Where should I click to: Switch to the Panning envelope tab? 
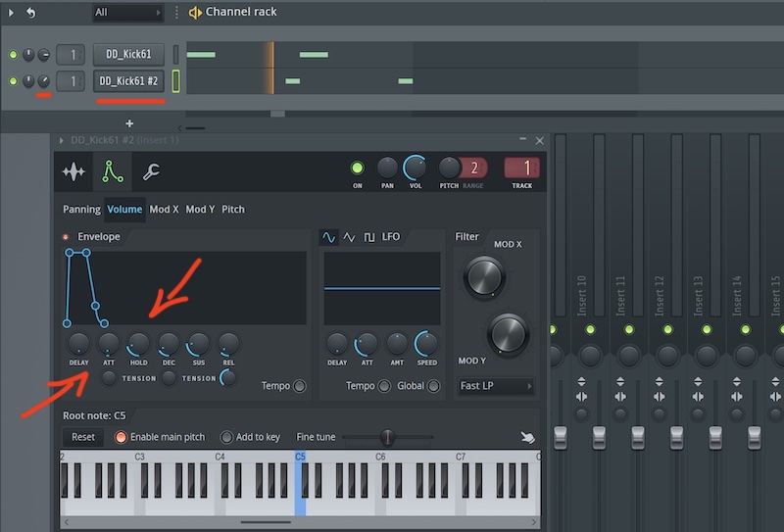coord(81,209)
